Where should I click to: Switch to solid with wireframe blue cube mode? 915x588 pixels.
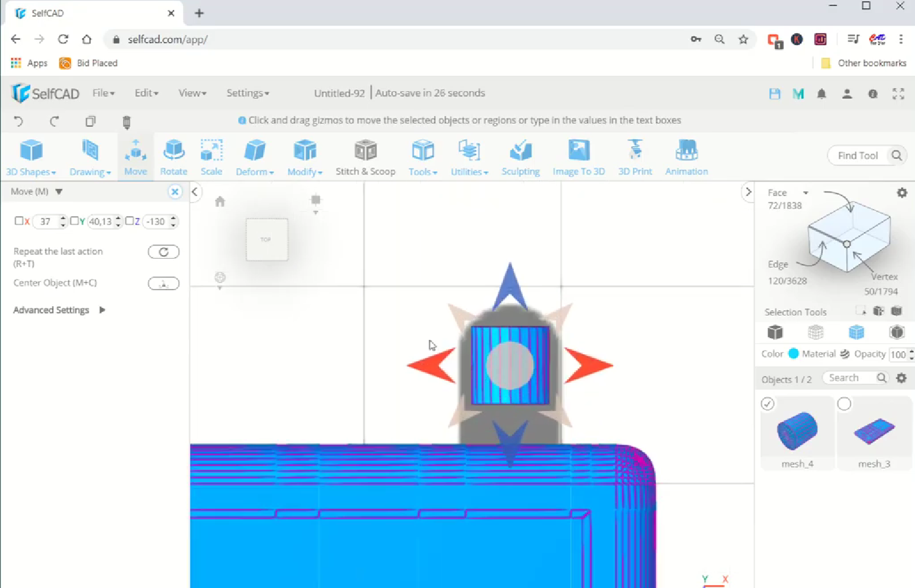click(x=856, y=332)
